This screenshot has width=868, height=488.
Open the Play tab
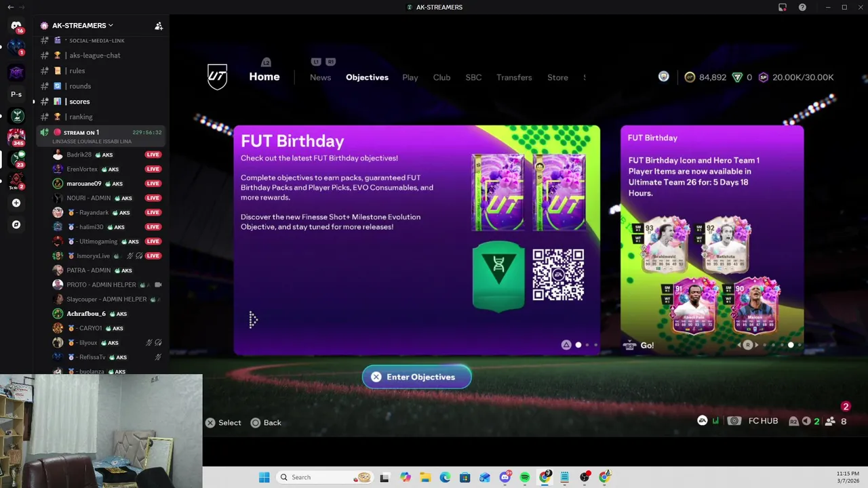[410, 77]
